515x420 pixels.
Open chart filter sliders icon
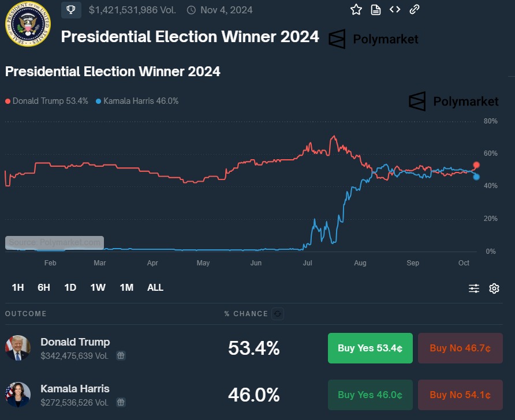pyautogui.click(x=474, y=288)
